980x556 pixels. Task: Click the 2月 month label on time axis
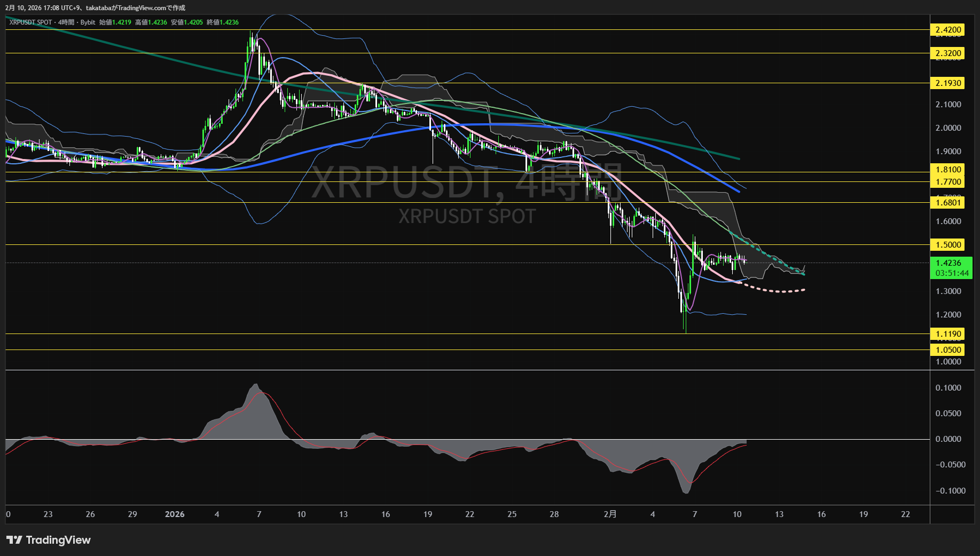click(x=610, y=514)
